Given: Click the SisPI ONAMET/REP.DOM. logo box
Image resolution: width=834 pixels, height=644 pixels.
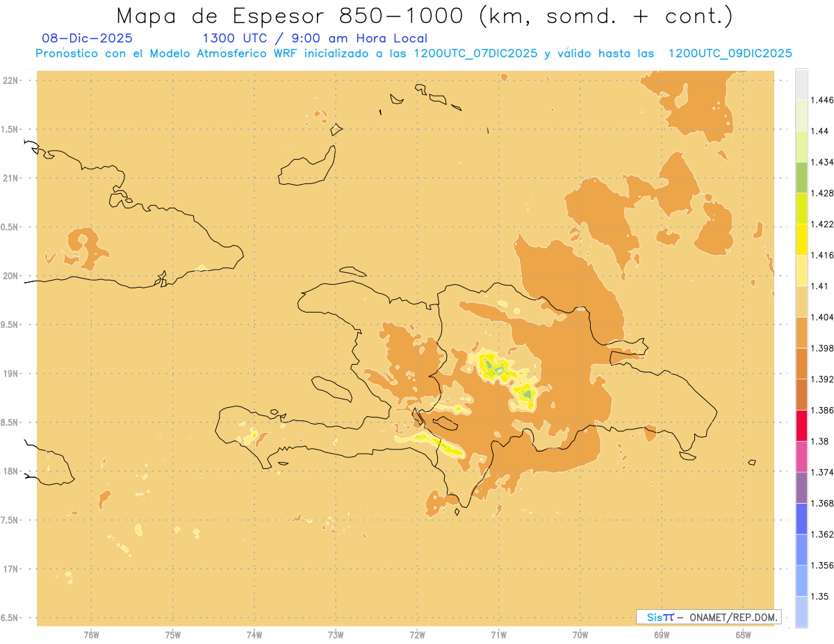Looking at the screenshot, I should point(708,617).
